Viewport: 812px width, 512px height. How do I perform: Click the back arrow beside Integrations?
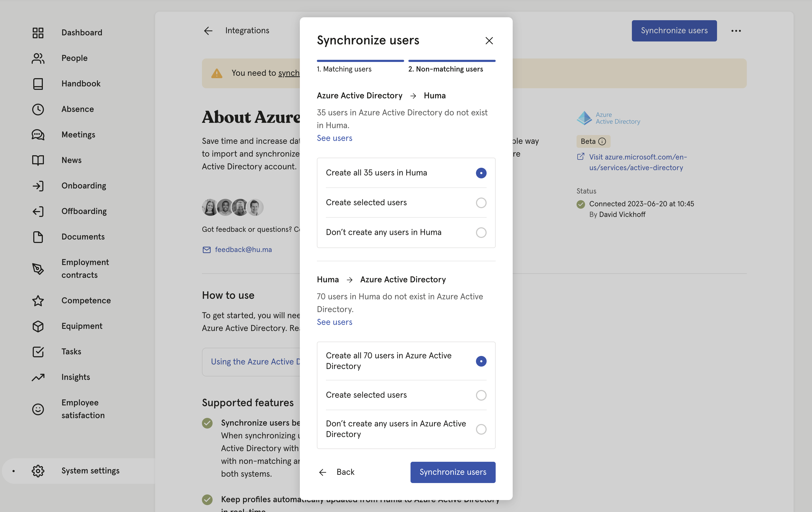coord(208,31)
